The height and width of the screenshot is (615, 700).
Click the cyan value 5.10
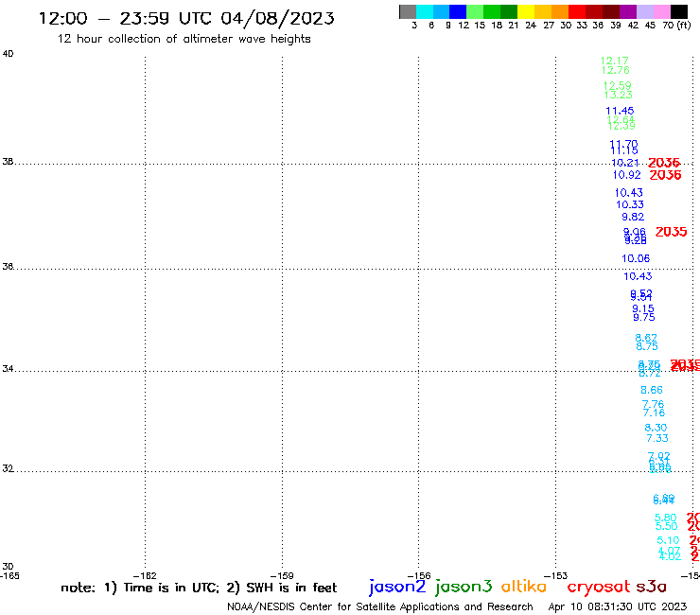(668, 540)
